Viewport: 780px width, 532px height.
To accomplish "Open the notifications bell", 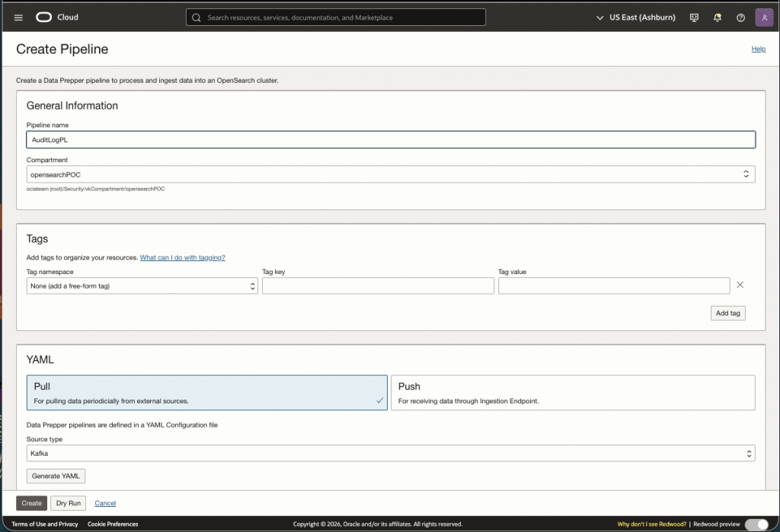I will coord(717,18).
